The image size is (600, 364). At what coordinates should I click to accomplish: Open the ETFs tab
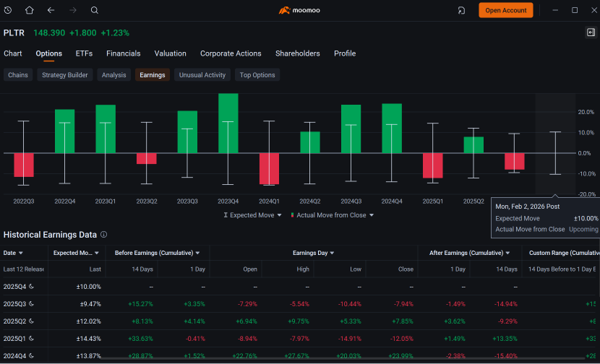[x=84, y=53]
